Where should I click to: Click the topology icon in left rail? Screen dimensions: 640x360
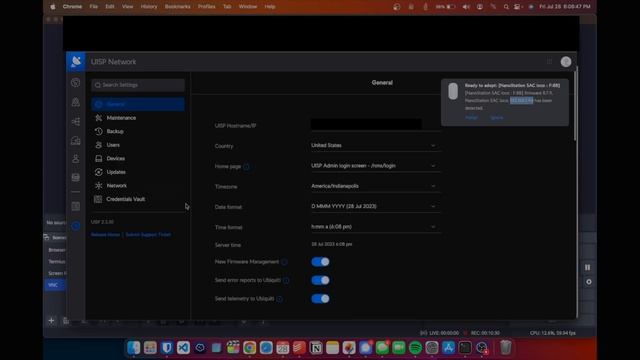pyautogui.click(x=76, y=122)
